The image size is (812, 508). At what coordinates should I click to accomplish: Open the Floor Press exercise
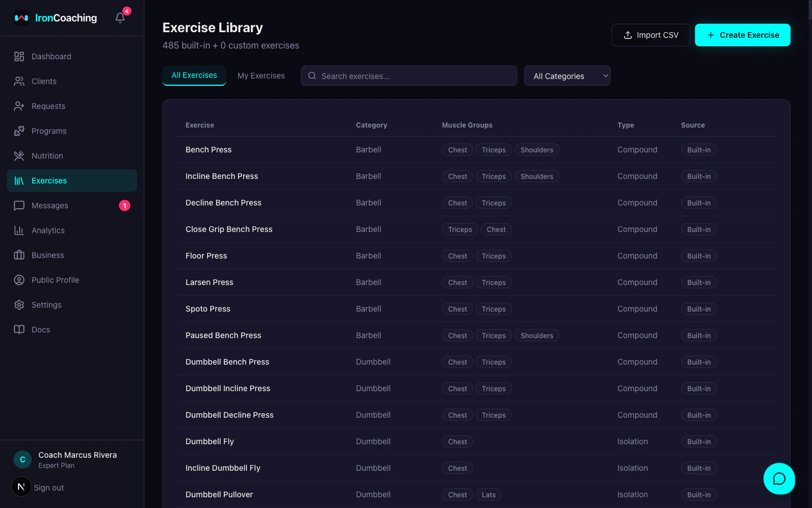pyautogui.click(x=206, y=256)
